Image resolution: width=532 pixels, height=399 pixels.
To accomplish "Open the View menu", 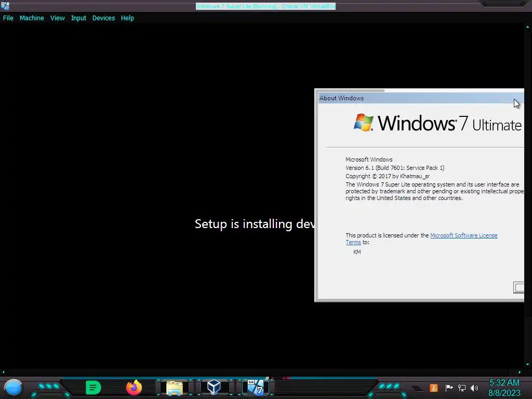I will click(x=57, y=18).
